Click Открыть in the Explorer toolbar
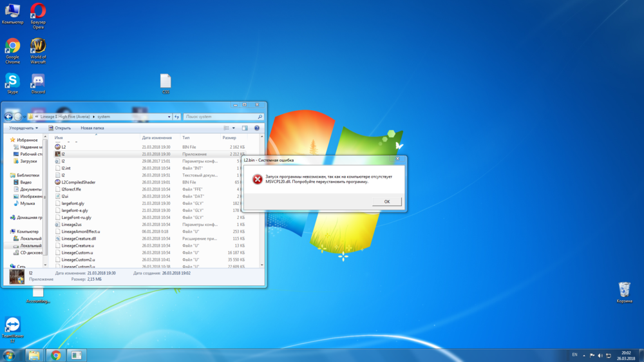This screenshot has height=362, width=644. [60, 128]
